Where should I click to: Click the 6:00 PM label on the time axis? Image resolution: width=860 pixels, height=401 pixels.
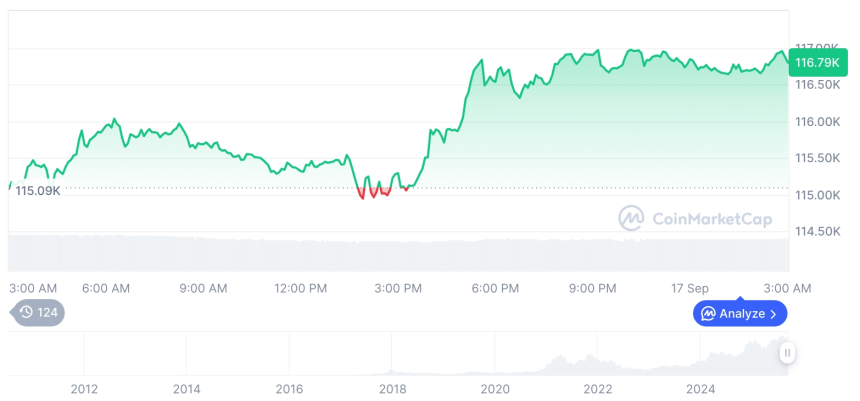(495, 288)
